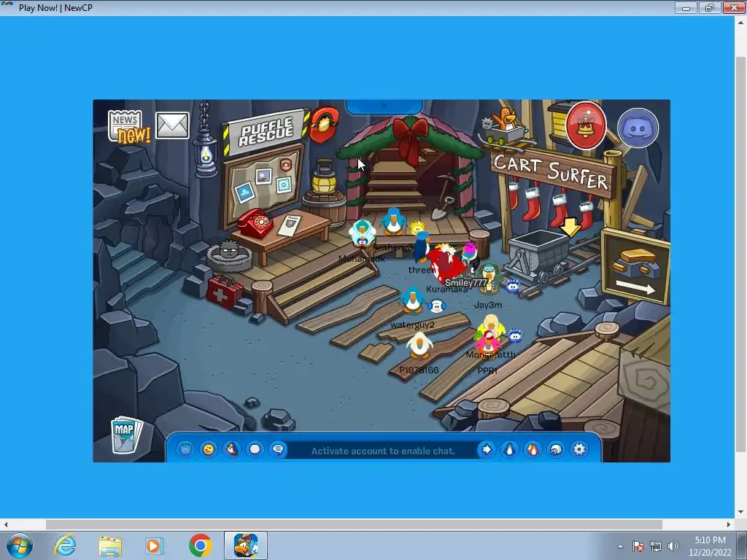The width and height of the screenshot is (747, 560).
Task: Open the safe chat speech bubble icon
Action: coord(278,449)
